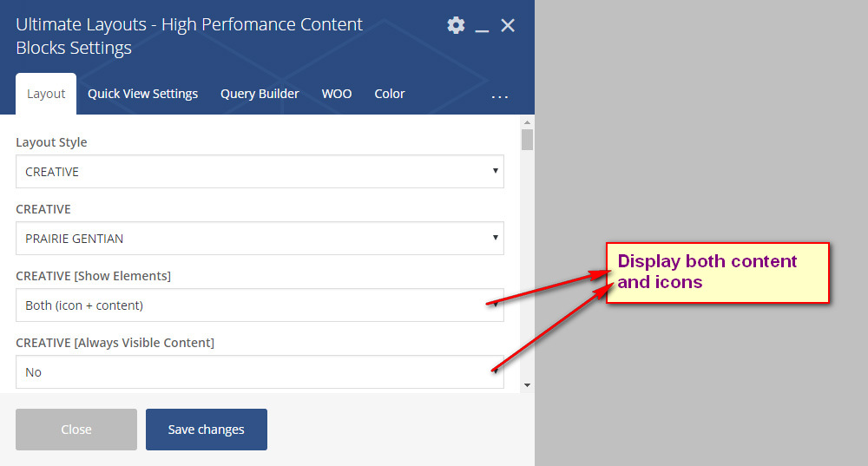This screenshot has height=466, width=868.
Task: Open the gear settings icon in header
Action: [456, 25]
